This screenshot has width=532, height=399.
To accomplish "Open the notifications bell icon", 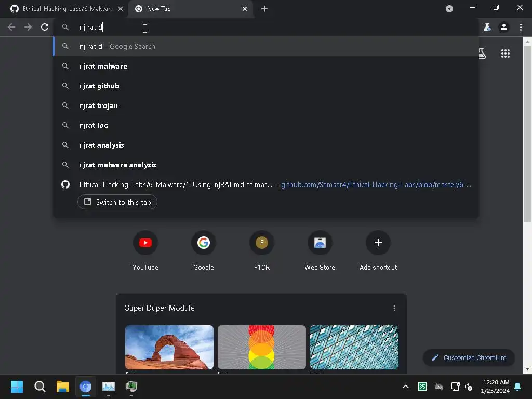I will (518, 387).
